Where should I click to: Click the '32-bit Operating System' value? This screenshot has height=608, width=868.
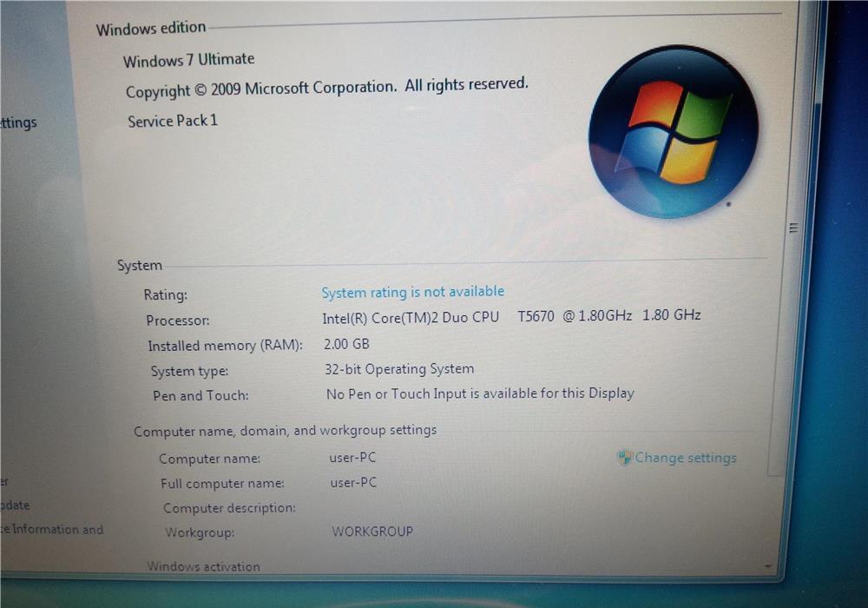pos(399,369)
